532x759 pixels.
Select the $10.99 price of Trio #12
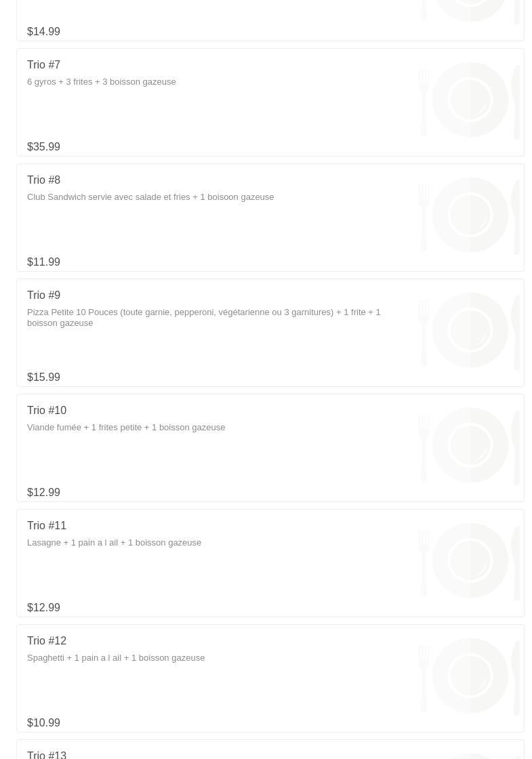[x=43, y=722]
